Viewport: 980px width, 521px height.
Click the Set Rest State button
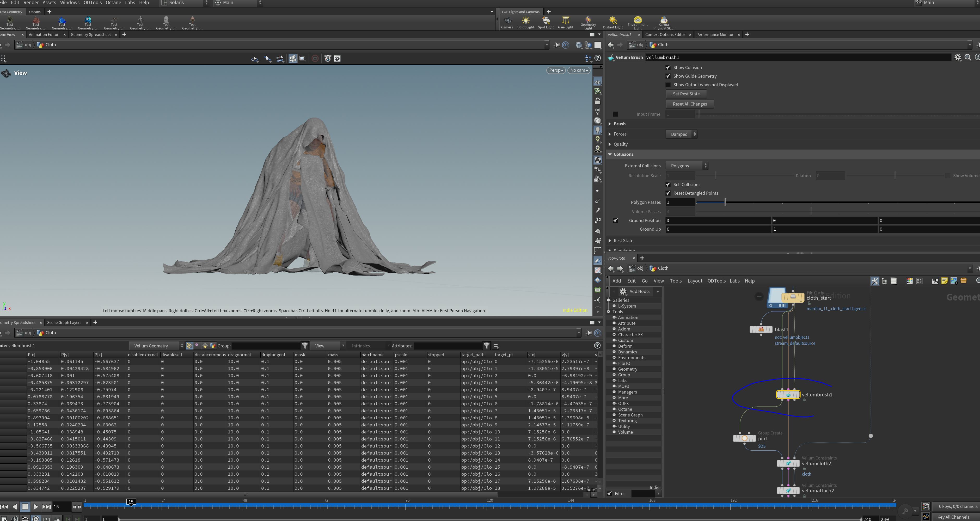686,94
